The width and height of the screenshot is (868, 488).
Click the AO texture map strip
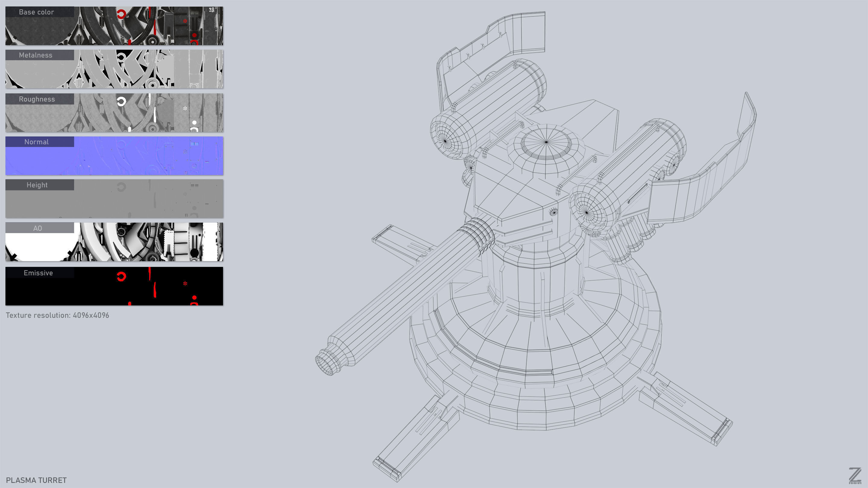pos(114,242)
